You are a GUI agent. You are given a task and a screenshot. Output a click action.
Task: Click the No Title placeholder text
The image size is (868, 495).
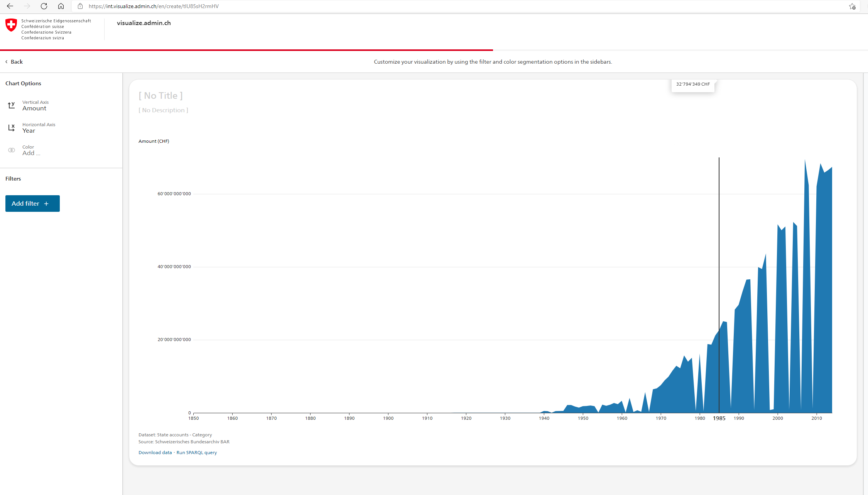(x=161, y=95)
